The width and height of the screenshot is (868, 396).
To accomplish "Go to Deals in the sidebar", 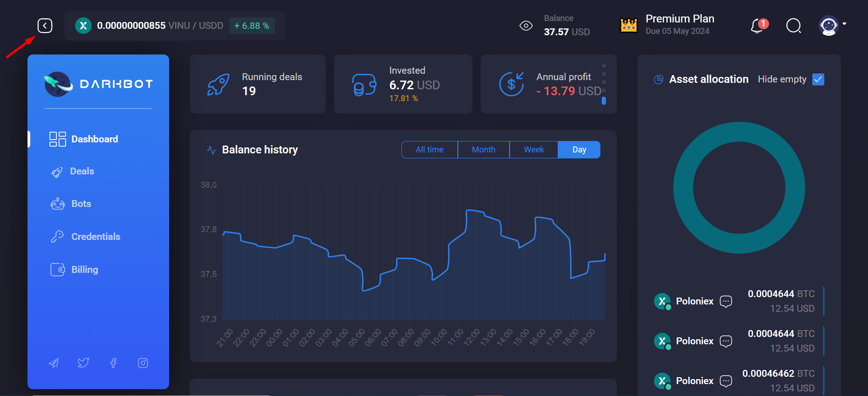I will pyautogui.click(x=82, y=171).
